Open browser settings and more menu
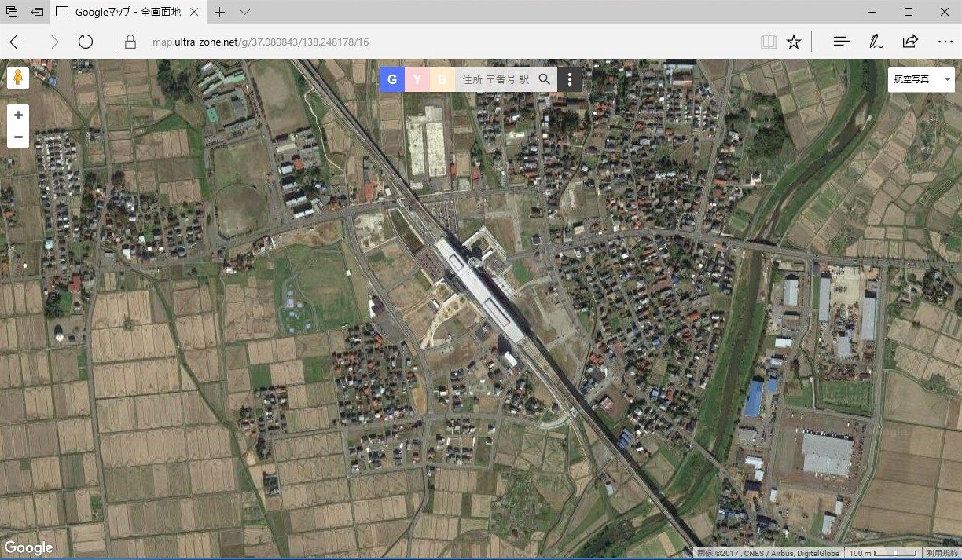The height and width of the screenshot is (560, 962). pos(945,42)
